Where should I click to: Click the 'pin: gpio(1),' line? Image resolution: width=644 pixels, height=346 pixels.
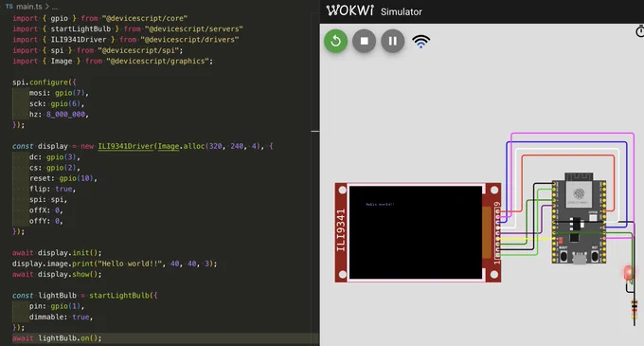(57, 306)
